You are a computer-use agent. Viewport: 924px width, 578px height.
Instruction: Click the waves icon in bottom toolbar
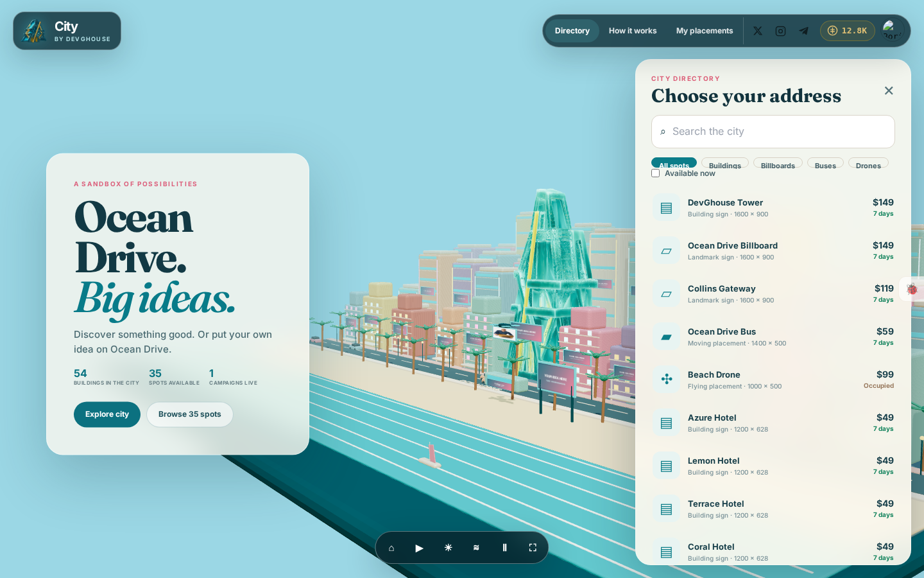(x=476, y=548)
